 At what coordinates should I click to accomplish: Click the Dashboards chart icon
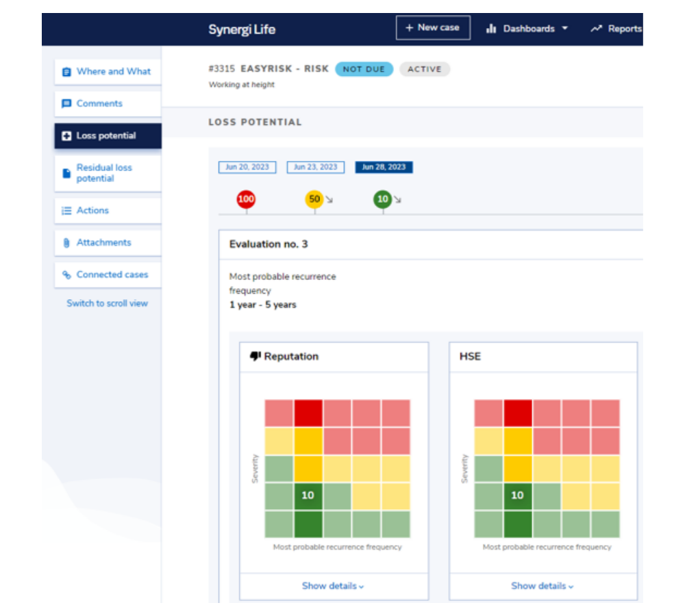point(492,28)
